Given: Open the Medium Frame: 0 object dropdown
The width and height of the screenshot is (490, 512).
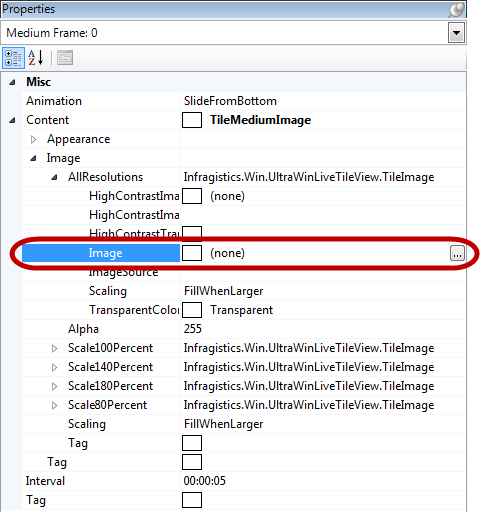Looking at the screenshot, I should tap(456, 33).
